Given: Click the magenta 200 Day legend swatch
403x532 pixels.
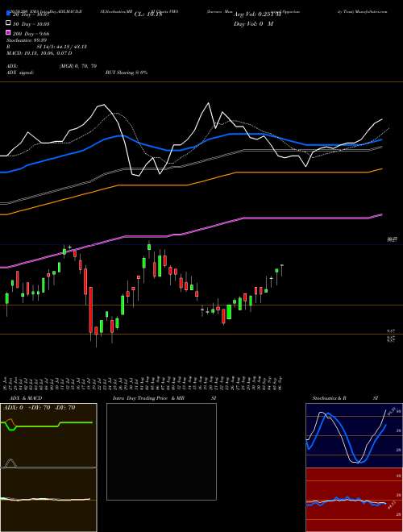Looking at the screenshot, I should click(x=8, y=33).
